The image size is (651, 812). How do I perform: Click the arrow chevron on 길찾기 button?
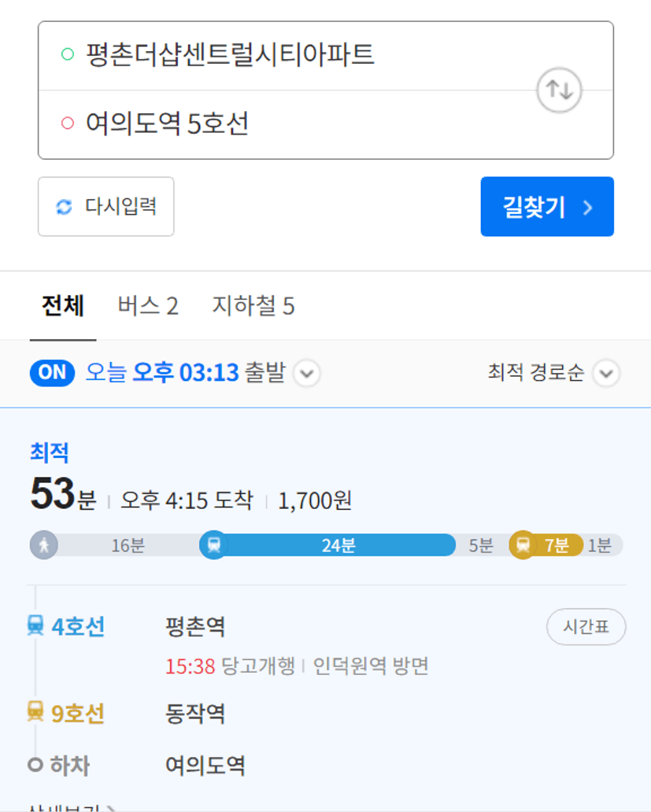point(588,208)
